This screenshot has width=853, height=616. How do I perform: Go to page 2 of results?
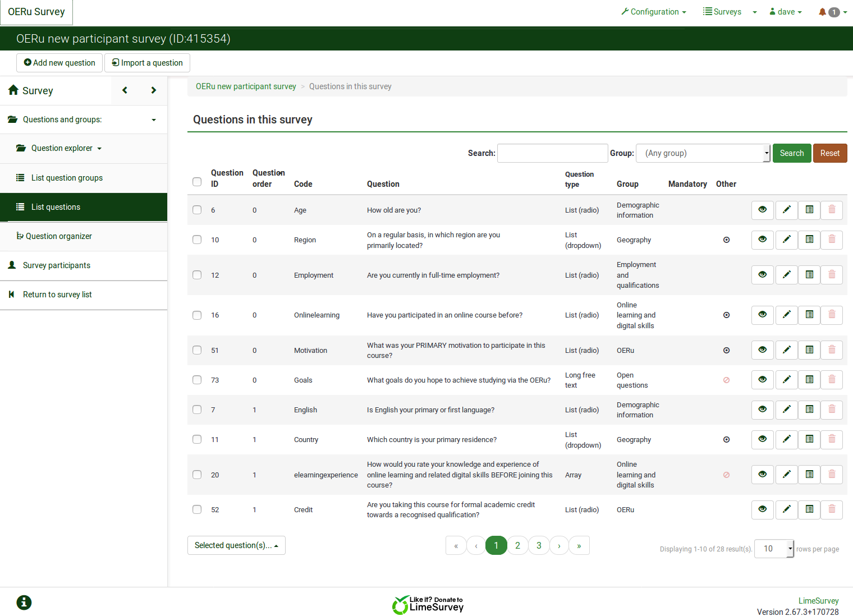[517, 545]
